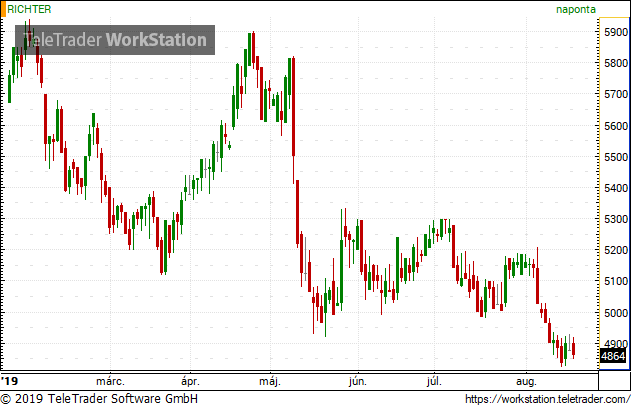Screen dimensions: 631x408
Task: Click the TeleTrader WorkStation watermark logo
Action: (x=114, y=41)
